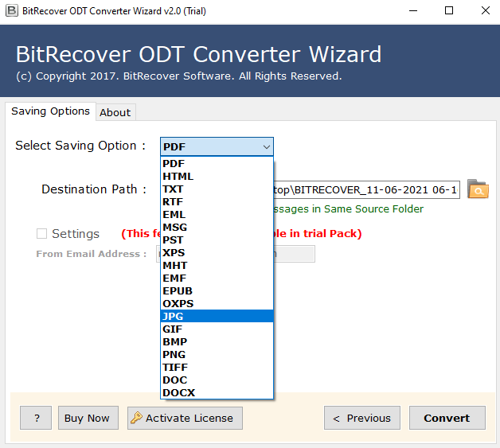Click the BitRecover app icon in title bar
This screenshot has height=448, width=500.
[x=11, y=11]
